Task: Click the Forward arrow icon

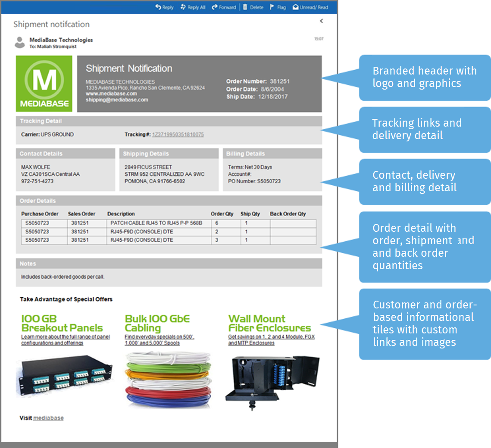Action: pyautogui.click(x=215, y=7)
